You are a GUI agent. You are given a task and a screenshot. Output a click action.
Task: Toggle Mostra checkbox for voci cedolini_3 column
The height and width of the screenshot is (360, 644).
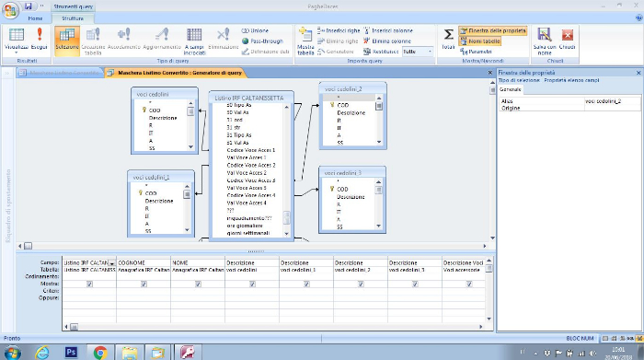click(415, 284)
